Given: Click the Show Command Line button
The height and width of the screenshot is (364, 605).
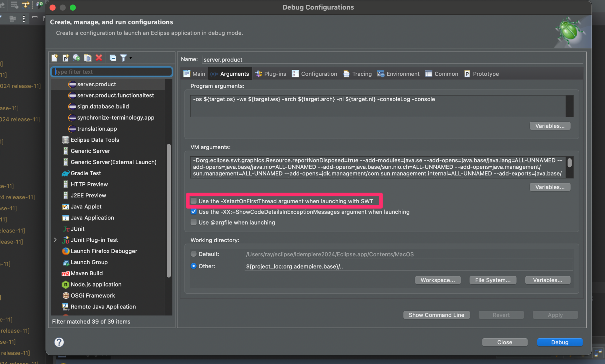Looking at the screenshot, I should [436, 315].
